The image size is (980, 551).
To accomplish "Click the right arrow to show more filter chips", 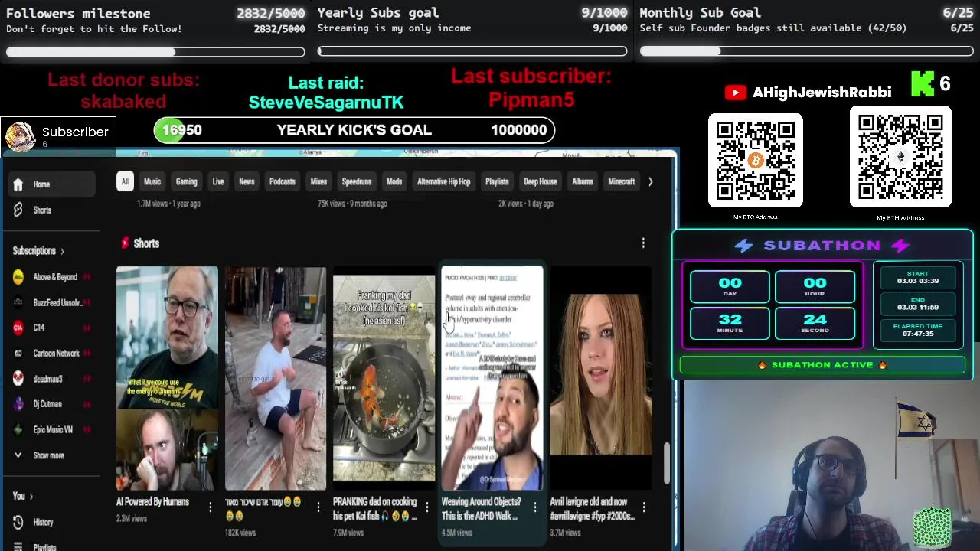I will tap(650, 182).
